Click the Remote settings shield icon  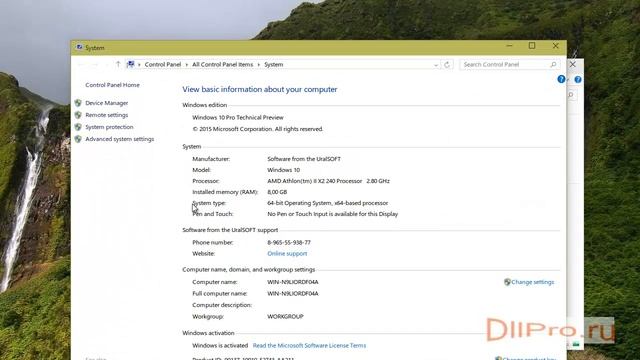[x=78, y=115]
